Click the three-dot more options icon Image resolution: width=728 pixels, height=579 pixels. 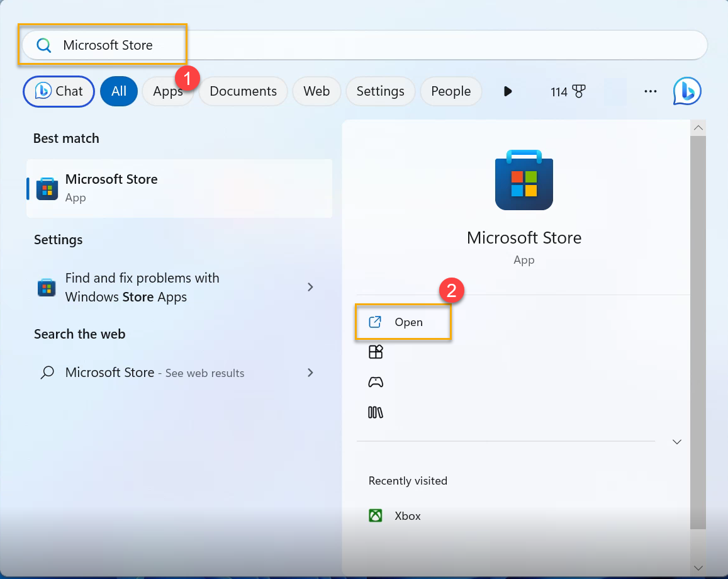click(651, 92)
